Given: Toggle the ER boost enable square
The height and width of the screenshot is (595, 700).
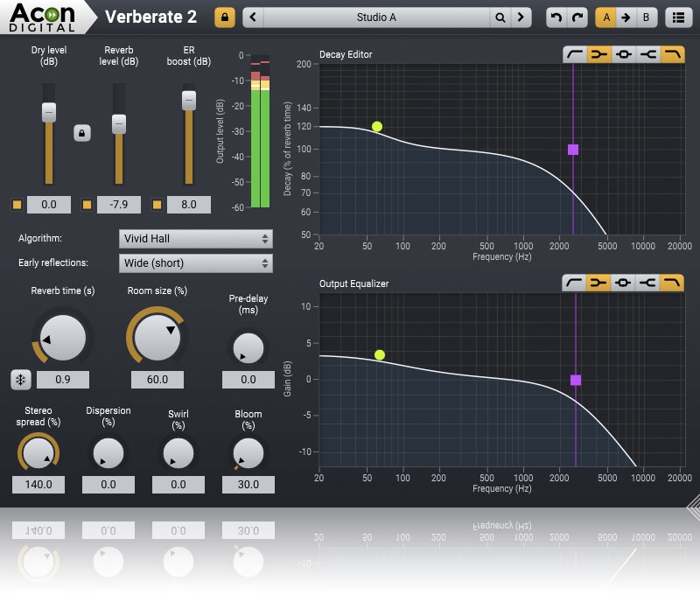Looking at the screenshot, I should tap(157, 205).
